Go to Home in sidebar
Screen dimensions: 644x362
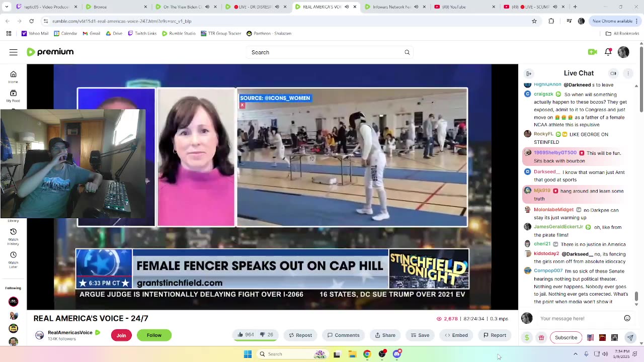[14, 77]
